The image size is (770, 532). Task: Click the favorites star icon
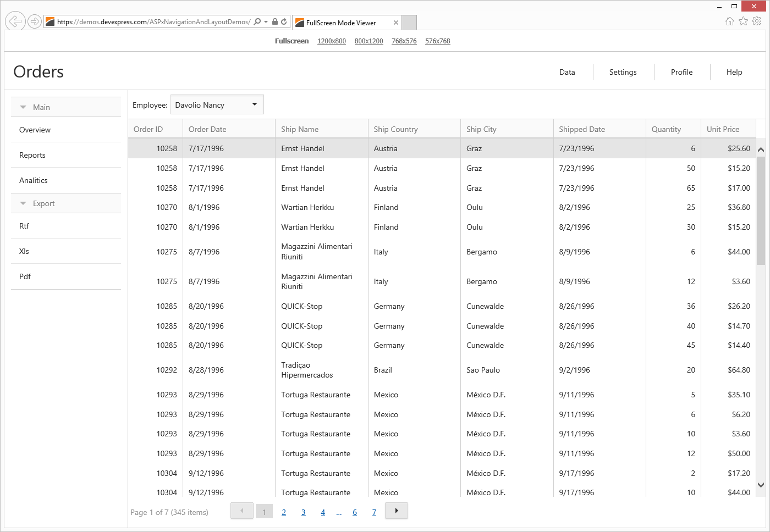(743, 21)
